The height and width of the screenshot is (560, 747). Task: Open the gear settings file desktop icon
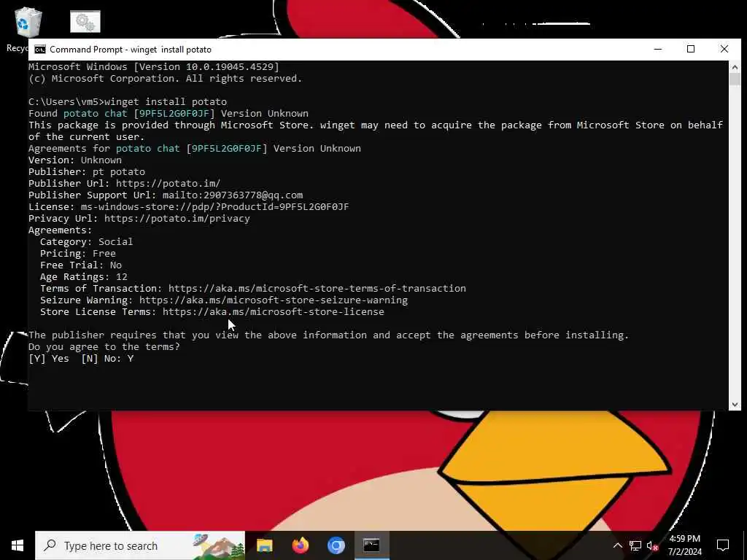85,22
